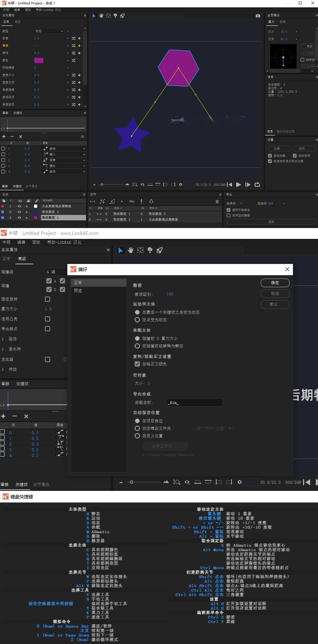318x644 pixels.
Task: Switch to the 高级 tab in the top window
Action: [18, 22]
